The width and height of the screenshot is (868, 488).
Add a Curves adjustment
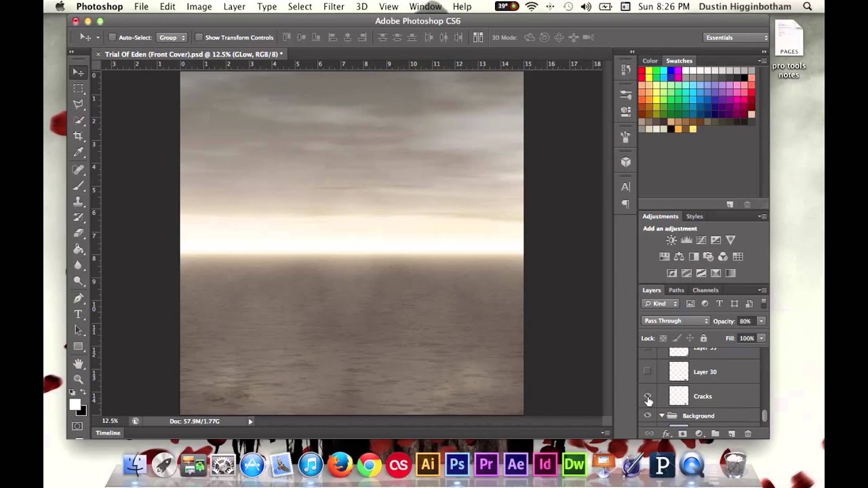pyautogui.click(x=701, y=240)
